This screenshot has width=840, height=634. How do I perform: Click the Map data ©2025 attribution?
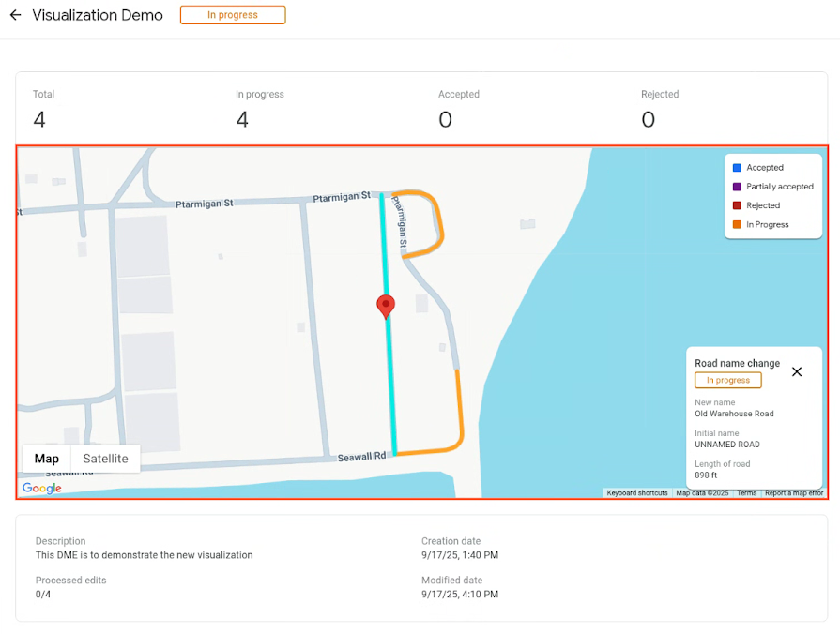(702, 492)
